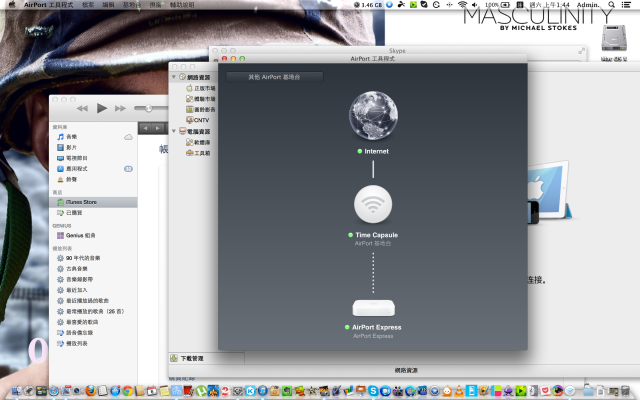Image resolution: width=640 pixels, height=400 pixels.
Task: Select the AirPort Express device icon
Action: pyautogui.click(x=373, y=308)
